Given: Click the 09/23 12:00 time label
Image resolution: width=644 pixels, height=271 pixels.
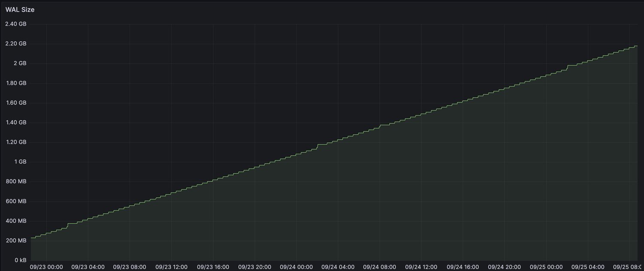Looking at the screenshot, I should coord(171,267).
